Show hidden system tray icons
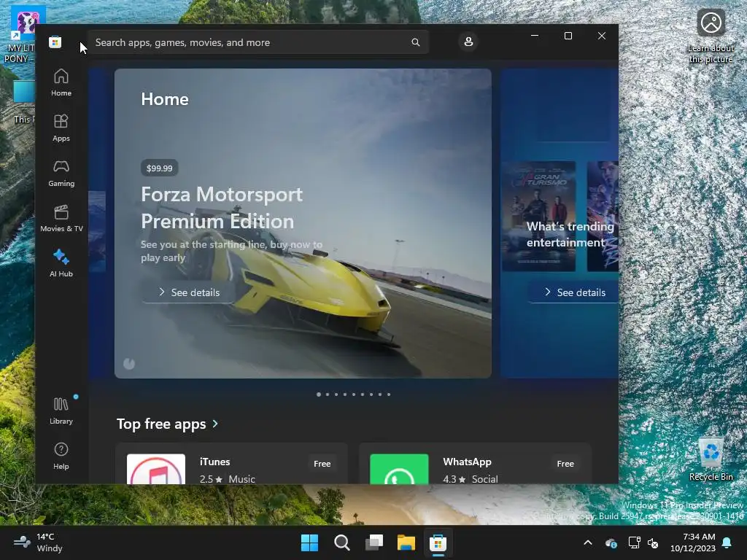The height and width of the screenshot is (560, 747). (588, 542)
